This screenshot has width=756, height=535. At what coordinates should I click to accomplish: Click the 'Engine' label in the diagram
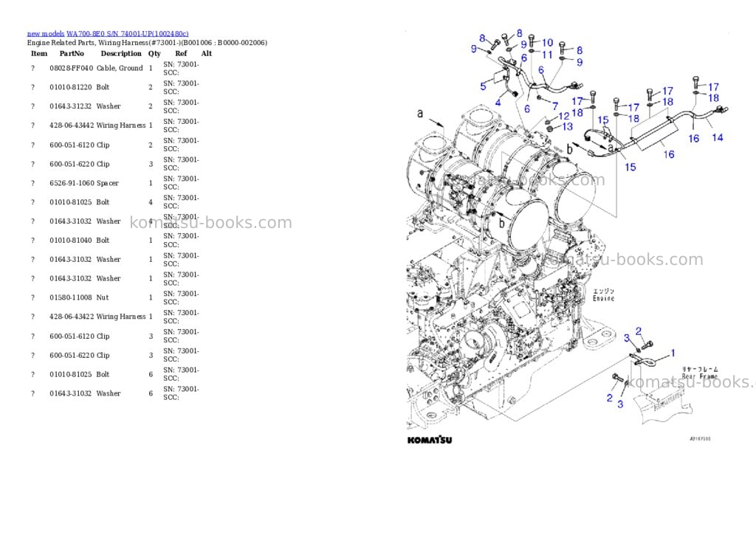pyautogui.click(x=604, y=298)
